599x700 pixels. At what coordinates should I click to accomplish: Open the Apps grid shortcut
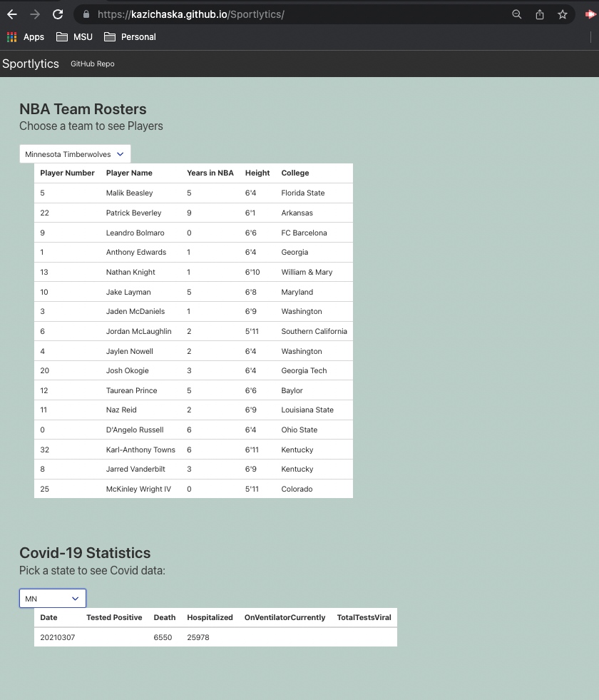point(26,37)
